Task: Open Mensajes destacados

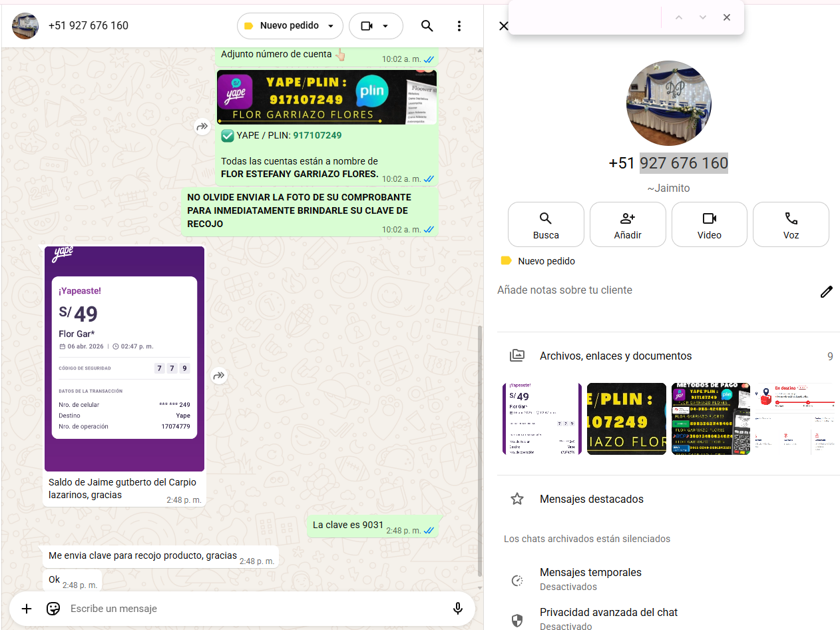Action: pyautogui.click(x=591, y=499)
